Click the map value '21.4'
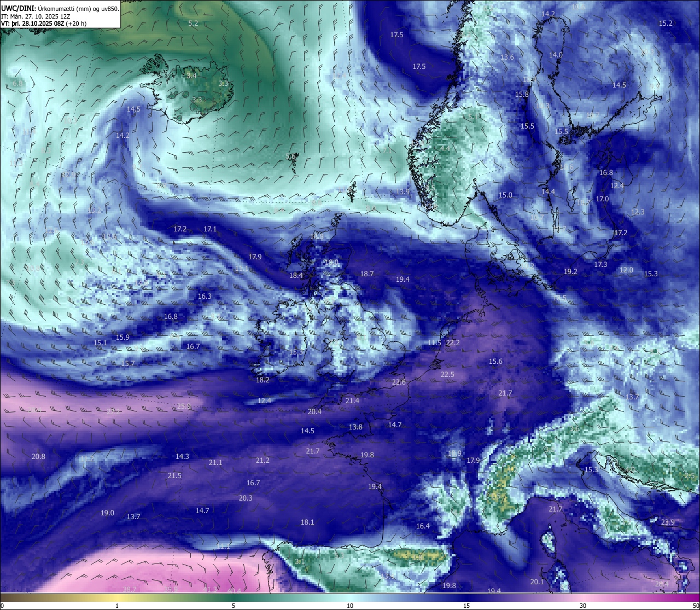 (352, 401)
